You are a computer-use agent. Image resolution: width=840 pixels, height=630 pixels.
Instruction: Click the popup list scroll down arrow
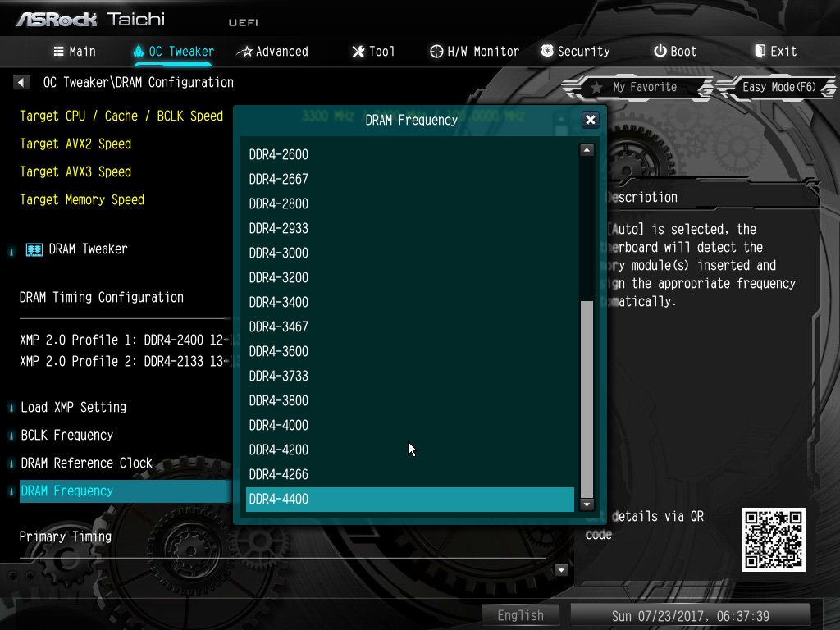pos(587,504)
